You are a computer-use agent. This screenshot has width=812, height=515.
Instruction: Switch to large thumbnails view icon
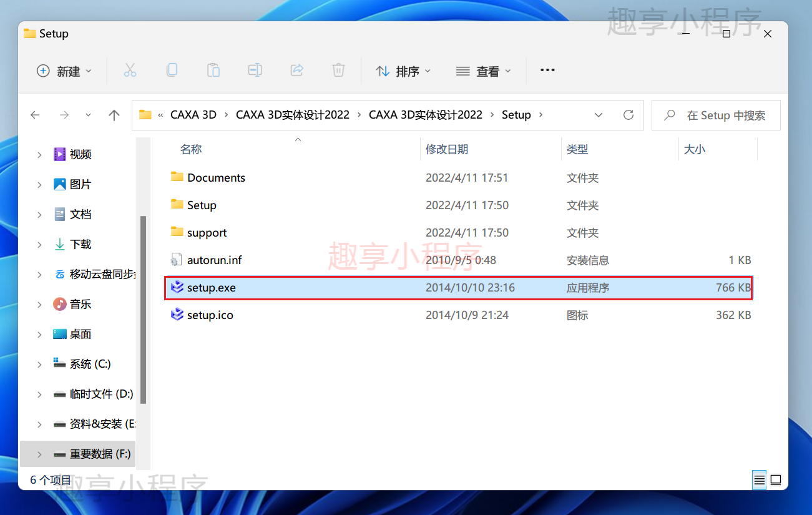[775, 480]
